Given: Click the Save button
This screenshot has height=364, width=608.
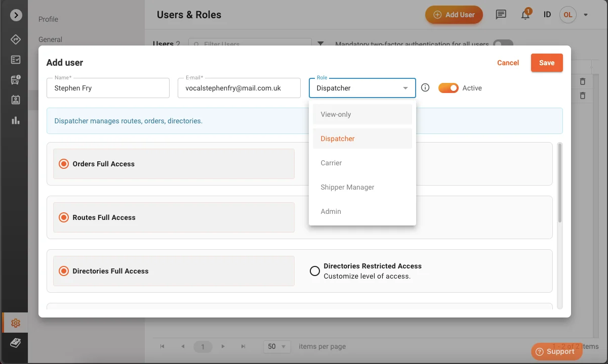Looking at the screenshot, I should pyautogui.click(x=547, y=63).
